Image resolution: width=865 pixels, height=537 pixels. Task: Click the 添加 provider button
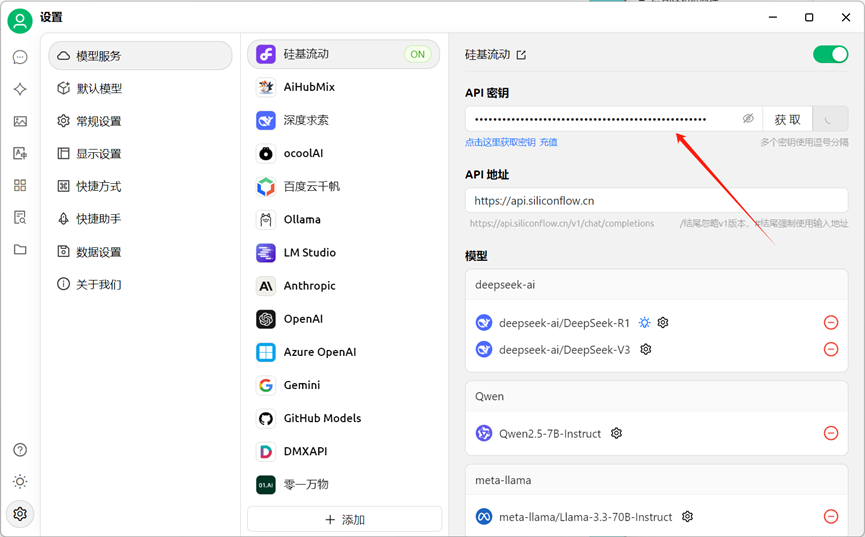coord(345,519)
